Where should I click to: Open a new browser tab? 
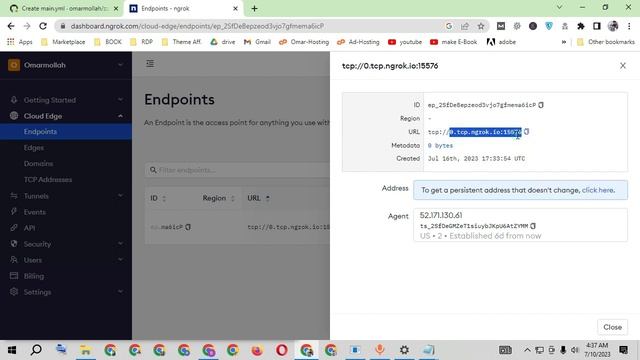(x=254, y=8)
